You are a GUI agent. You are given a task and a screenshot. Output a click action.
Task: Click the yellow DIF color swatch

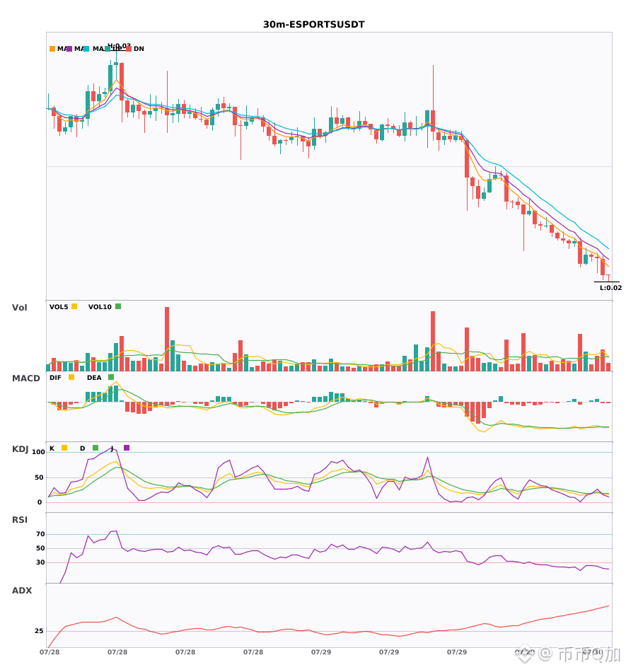(x=71, y=377)
